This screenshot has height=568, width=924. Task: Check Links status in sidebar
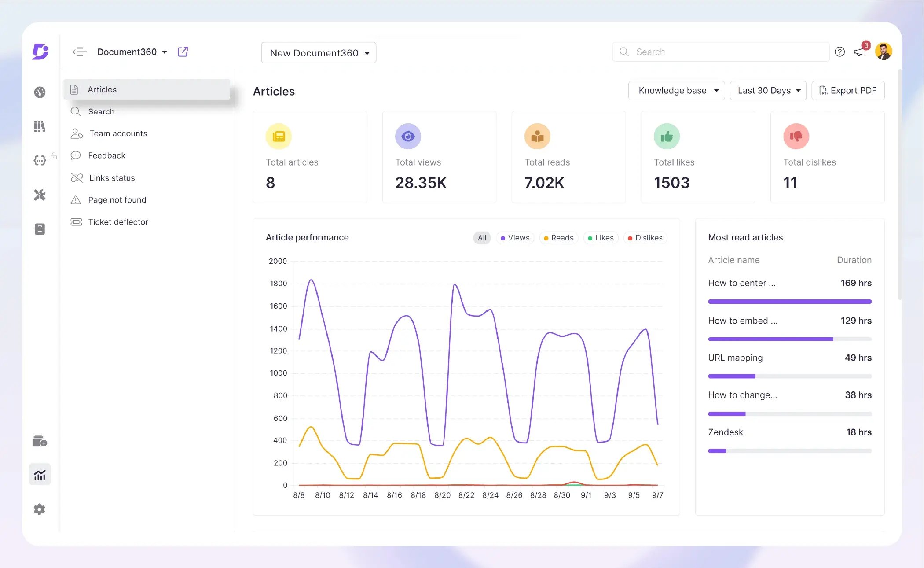tap(112, 177)
